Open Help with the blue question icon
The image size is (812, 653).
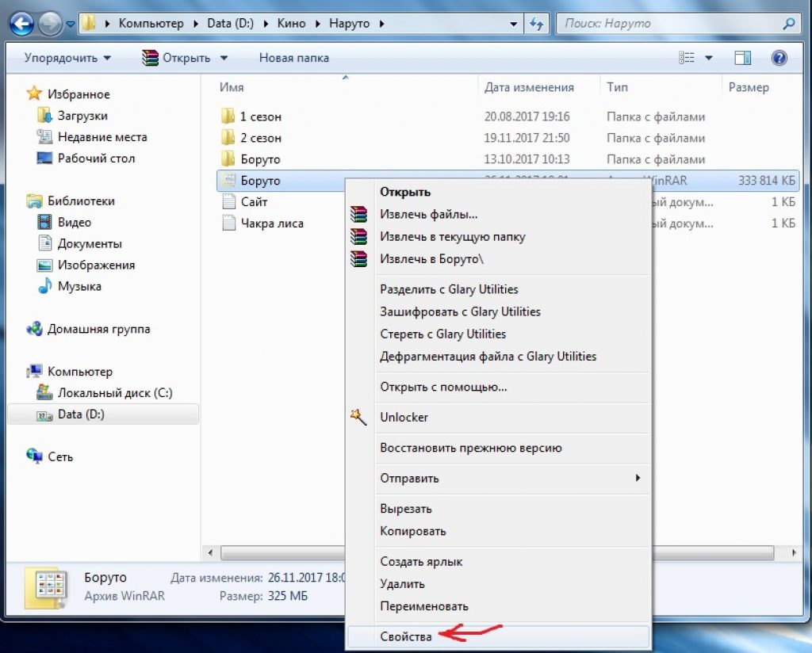779,57
